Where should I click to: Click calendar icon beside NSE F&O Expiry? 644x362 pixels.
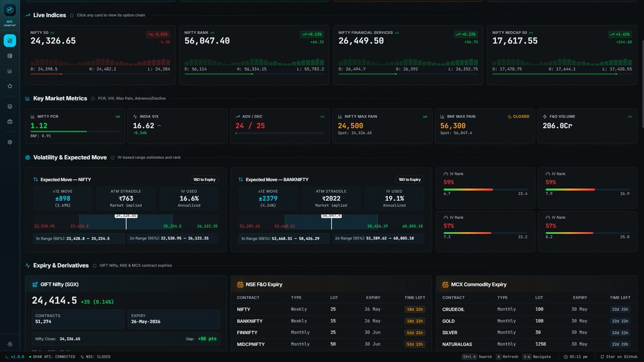[x=240, y=284]
